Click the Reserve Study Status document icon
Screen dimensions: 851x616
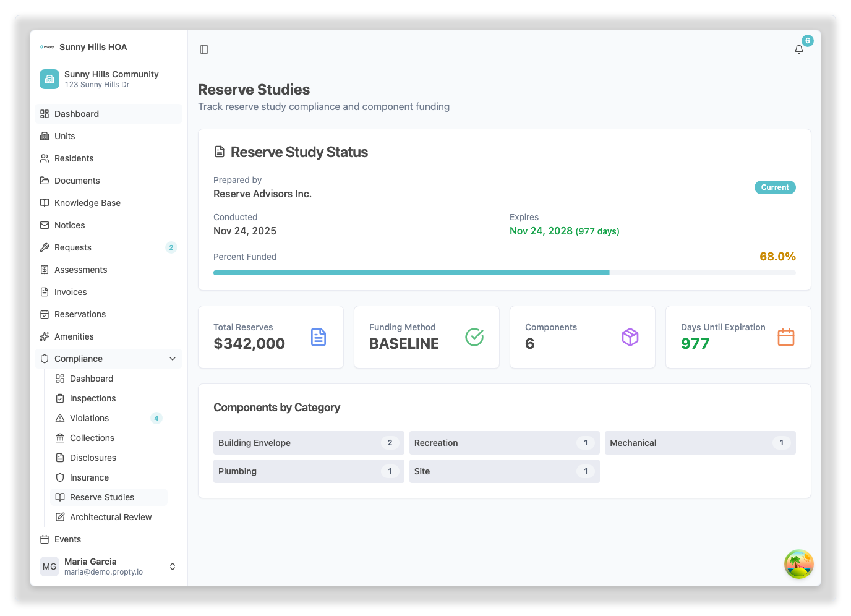[x=220, y=152]
